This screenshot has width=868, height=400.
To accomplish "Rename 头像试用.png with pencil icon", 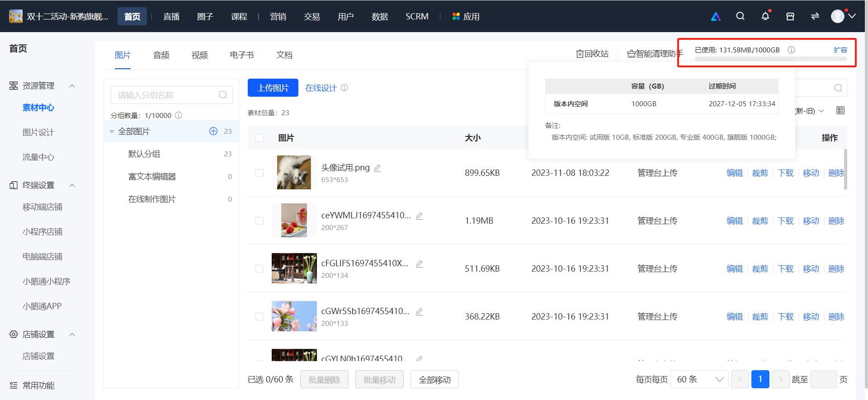I will pyautogui.click(x=377, y=168).
